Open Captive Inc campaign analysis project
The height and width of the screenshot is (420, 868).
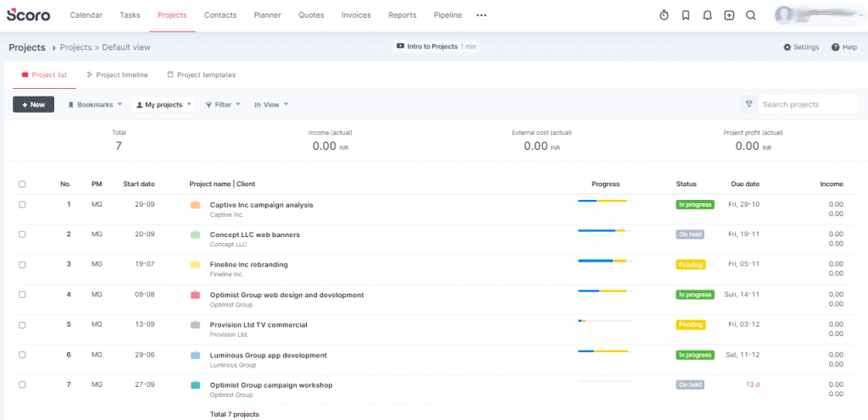click(261, 204)
